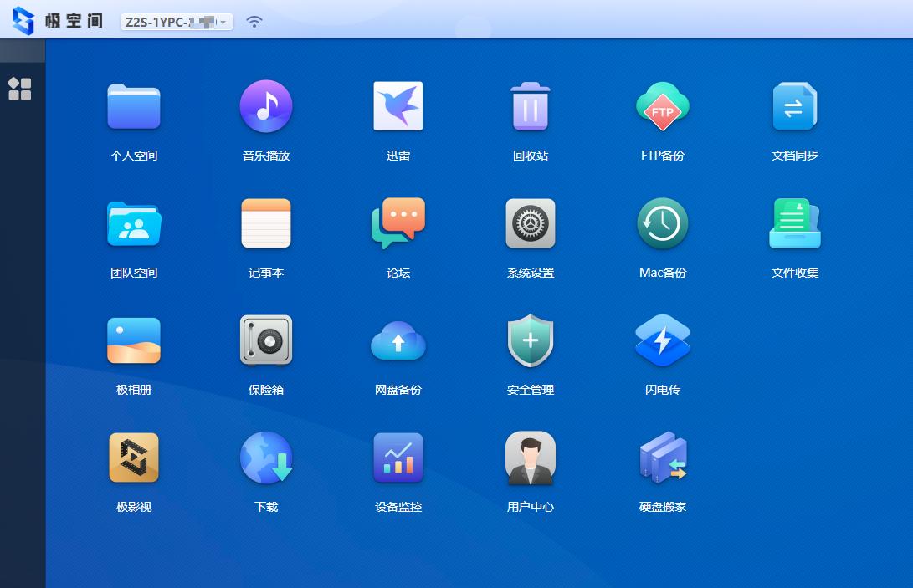Image resolution: width=913 pixels, height=588 pixels.
Task: Open the 回收站 recycle bin
Action: coord(531,107)
